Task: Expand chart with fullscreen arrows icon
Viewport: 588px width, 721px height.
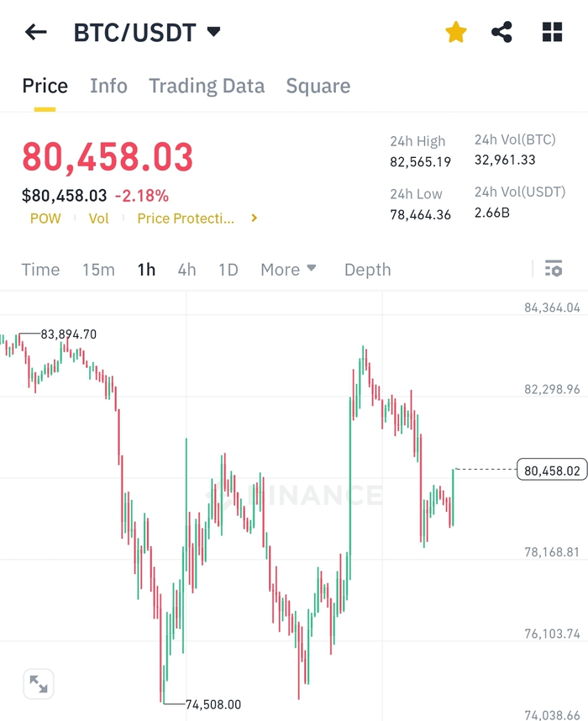Action: 39,684
